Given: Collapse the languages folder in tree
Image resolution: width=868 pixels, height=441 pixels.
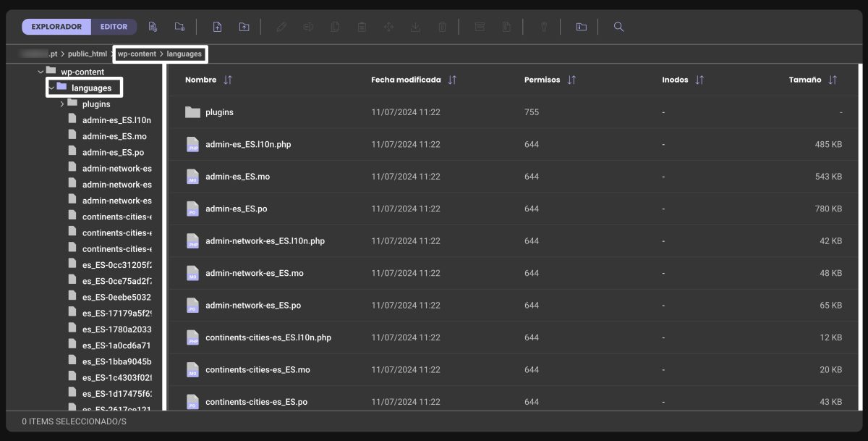Looking at the screenshot, I should [51, 88].
